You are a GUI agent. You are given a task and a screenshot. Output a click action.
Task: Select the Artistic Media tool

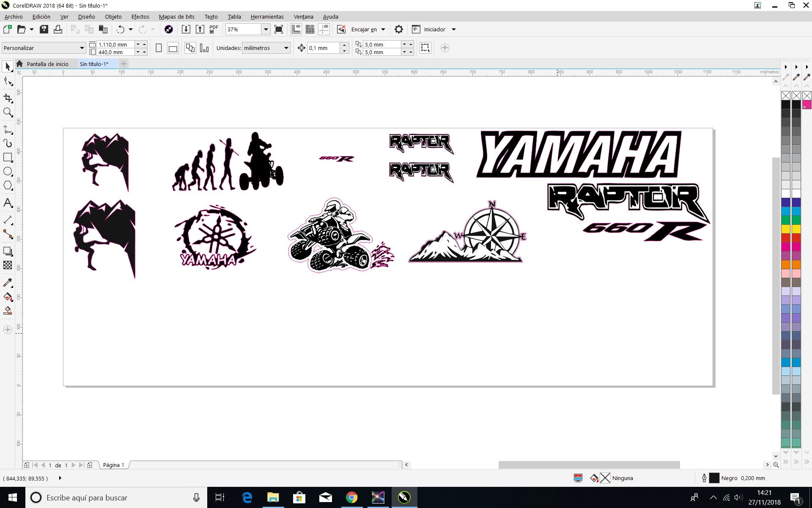8,143
